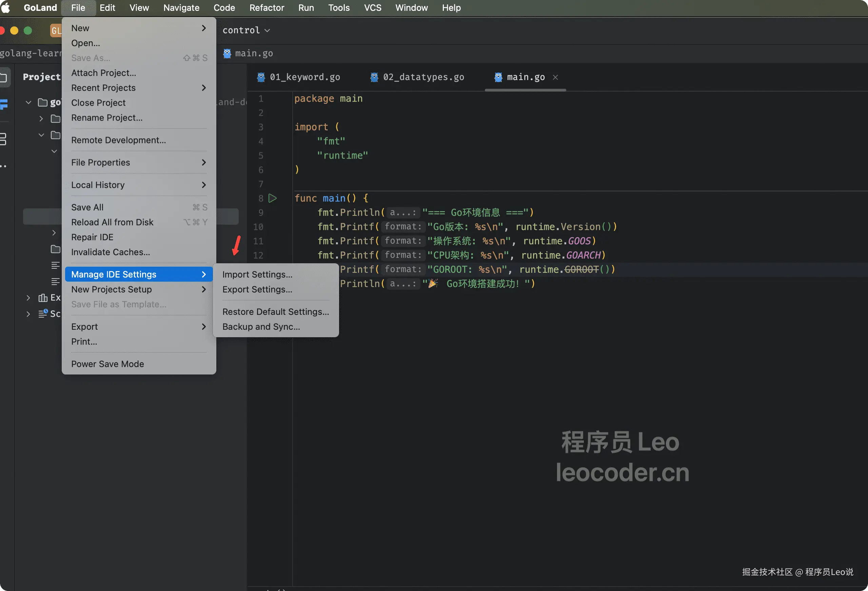Select Repair IDE
Viewport: 868px width, 591px height.
click(139, 237)
